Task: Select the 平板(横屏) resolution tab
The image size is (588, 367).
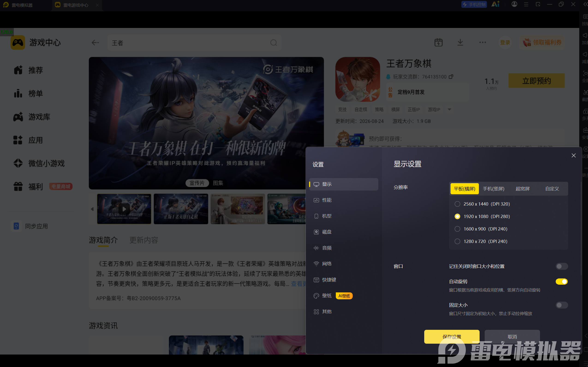Action: (464, 189)
